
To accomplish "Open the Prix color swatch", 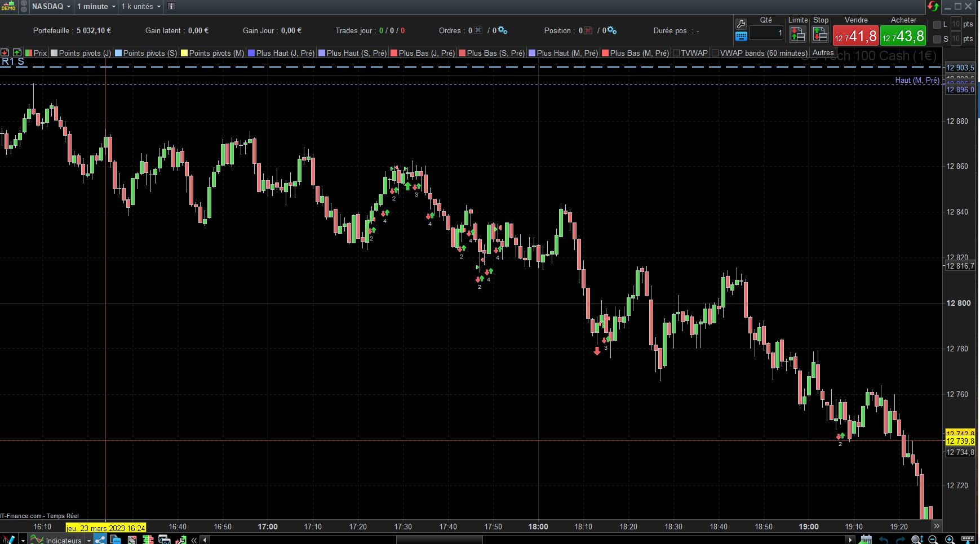I will point(29,53).
